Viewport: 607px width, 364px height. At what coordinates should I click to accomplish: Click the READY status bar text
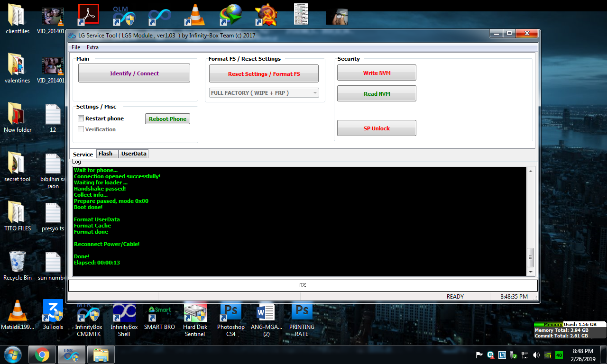(x=455, y=297)
